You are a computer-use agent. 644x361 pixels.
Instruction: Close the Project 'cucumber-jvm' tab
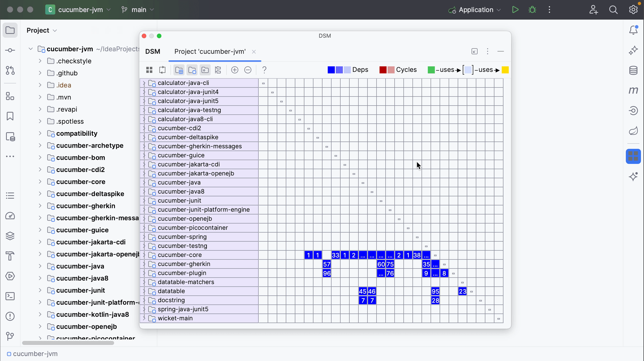[254, 52]
